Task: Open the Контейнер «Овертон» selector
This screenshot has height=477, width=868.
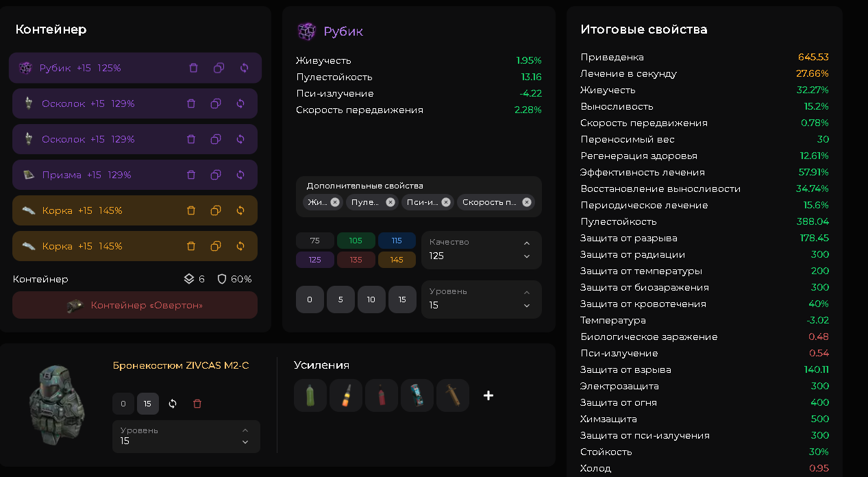Action: pos(135,305)
